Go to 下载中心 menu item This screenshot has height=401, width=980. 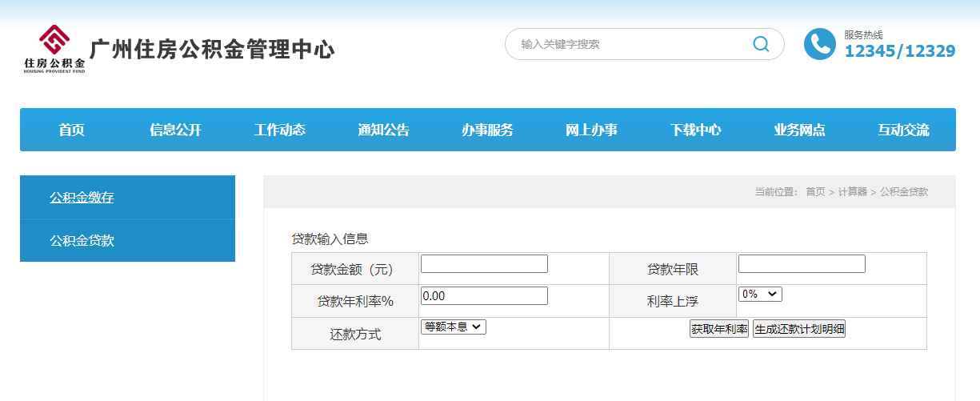click(695, 130)
